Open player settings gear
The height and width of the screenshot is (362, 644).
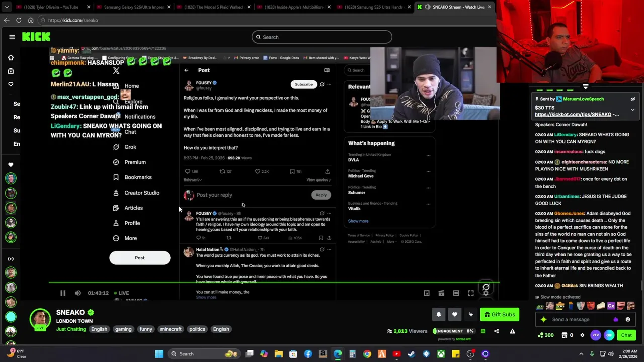coord(486,293)
